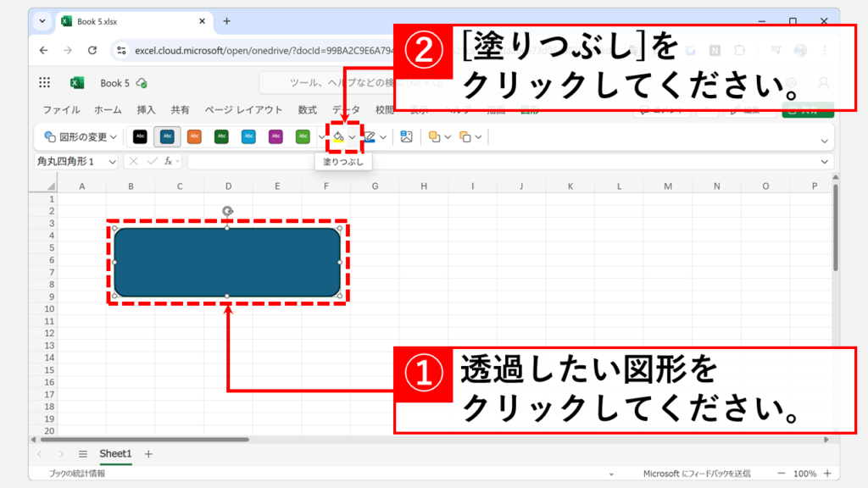This screenshot has height=488, width=868.
Task: Click the bring forward icon
Action: [435, 136]
